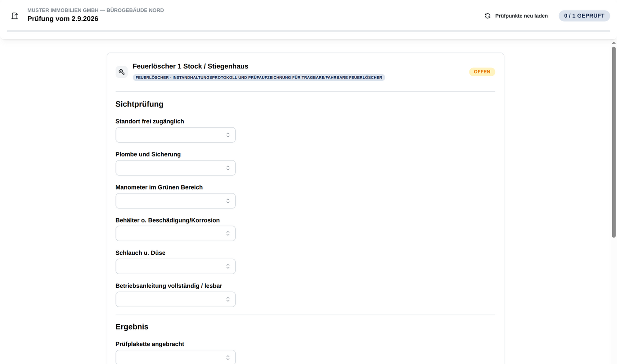This screenshot has width=617, height=364.
Task: Click the OFFEN status badge
Action: point(482,72)
